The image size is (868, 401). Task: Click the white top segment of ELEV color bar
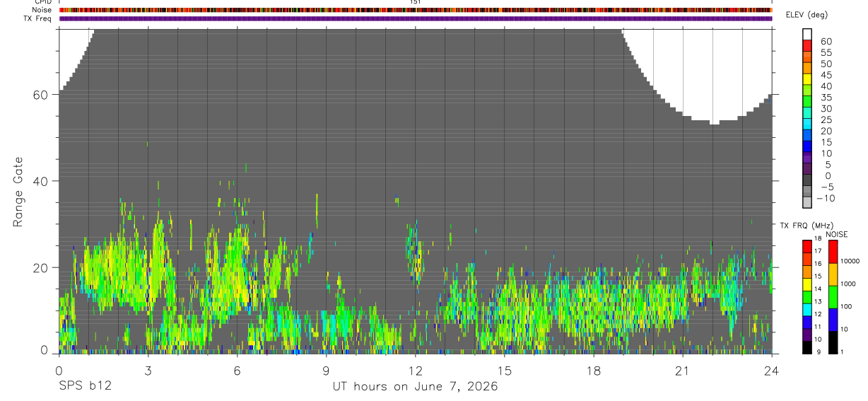pos(807,35)
